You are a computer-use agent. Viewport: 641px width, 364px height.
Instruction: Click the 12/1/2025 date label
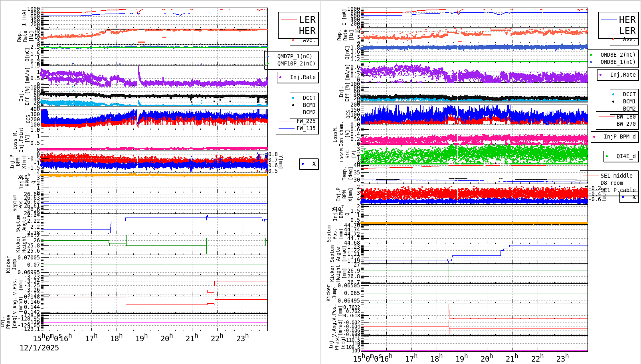click(39, 348)
